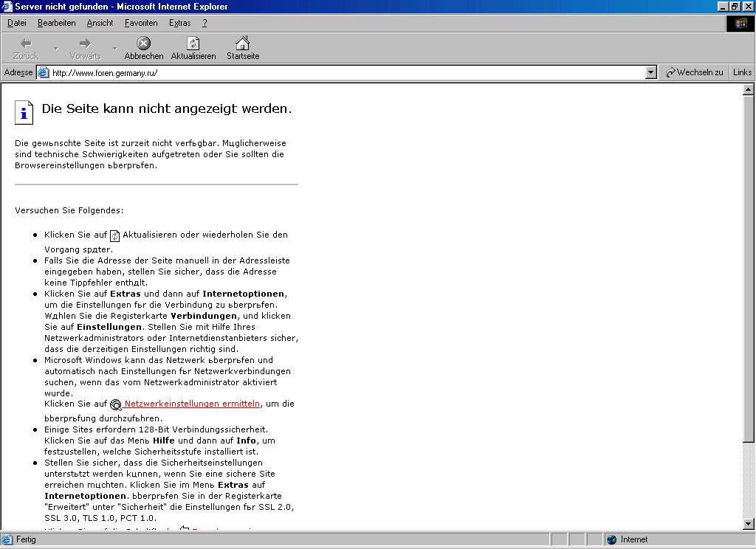Expand the address bar URL dropdown
The height and width of the screenshot is (549, 756).
[x=651, y=73]
